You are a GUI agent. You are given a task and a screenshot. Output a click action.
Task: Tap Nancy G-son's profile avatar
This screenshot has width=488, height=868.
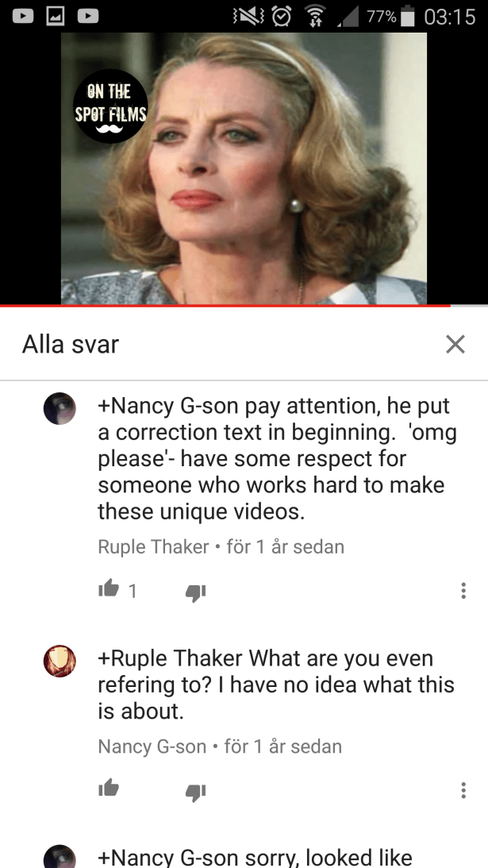click(60, 661)
